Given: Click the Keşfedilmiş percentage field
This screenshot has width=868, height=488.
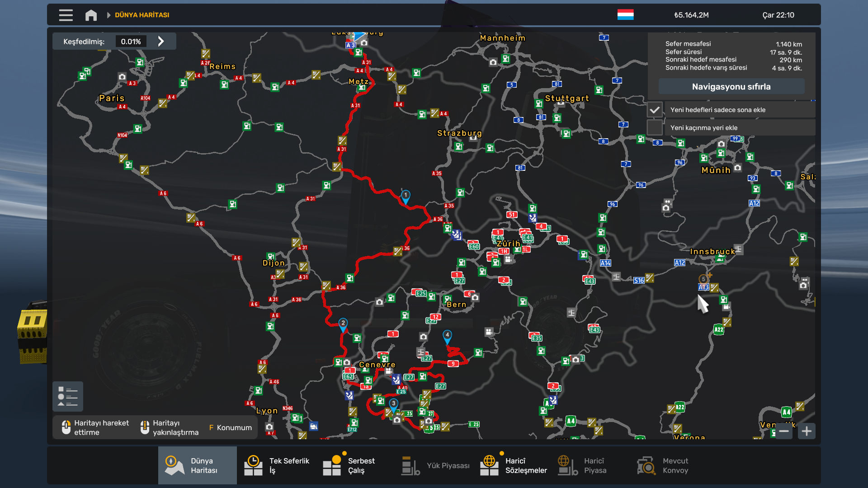Looking at the screenshot, I should click(131, 42).
